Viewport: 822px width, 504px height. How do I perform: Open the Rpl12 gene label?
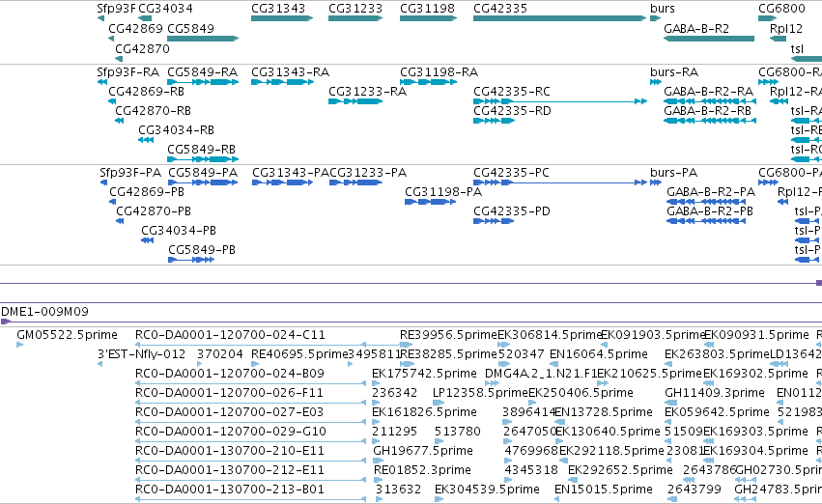coord(786,28)
